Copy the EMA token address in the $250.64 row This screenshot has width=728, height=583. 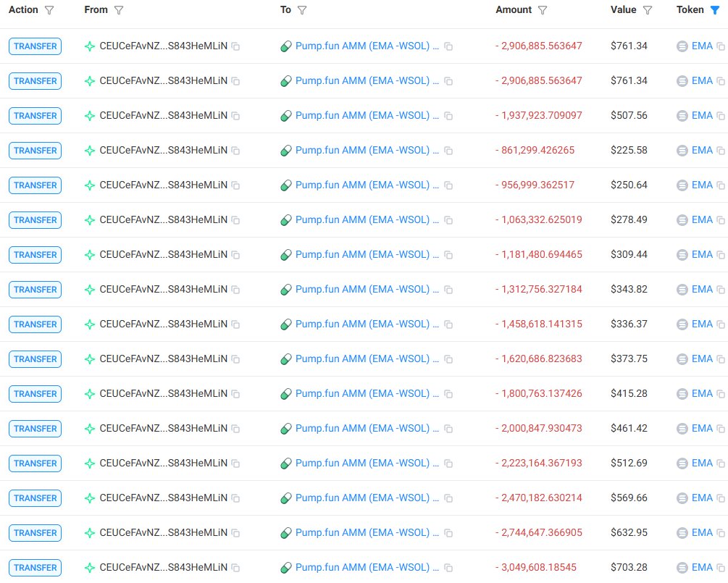721,185
